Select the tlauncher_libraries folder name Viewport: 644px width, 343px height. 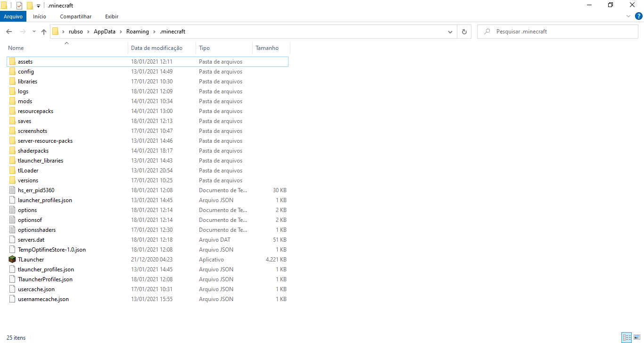[41, 161]
